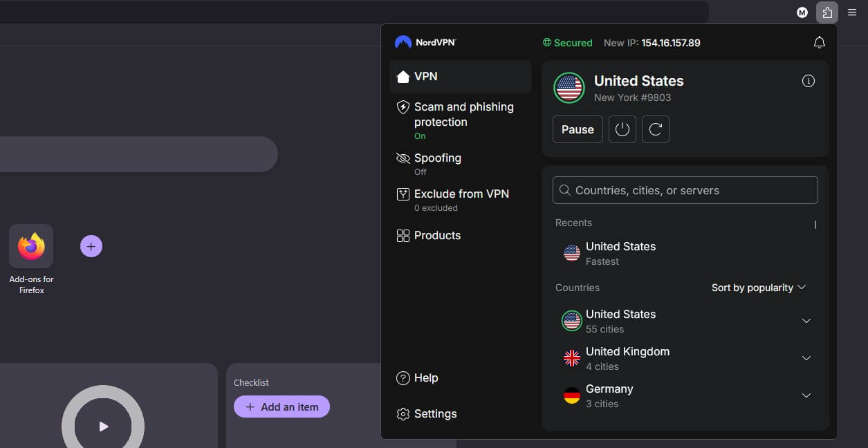The height and width of the screenshot is (448, 868).
Task: Click the Products grid icon
Action: tap(403, 236)
